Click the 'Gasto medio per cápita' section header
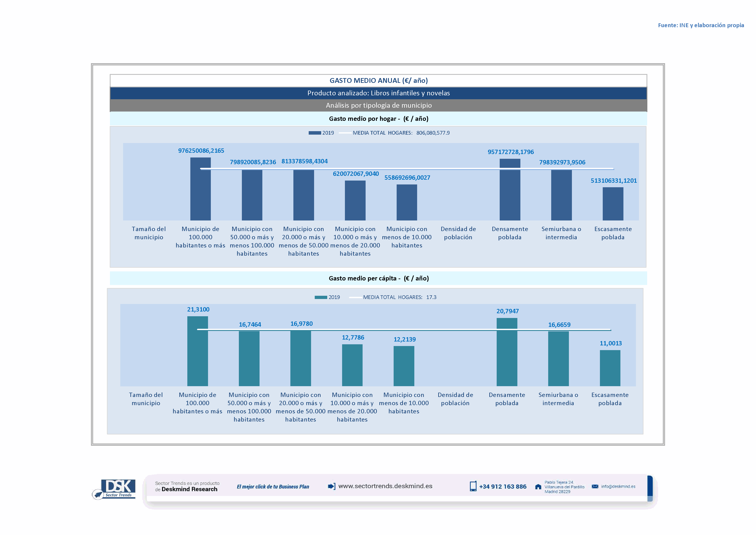 (378, 278)
